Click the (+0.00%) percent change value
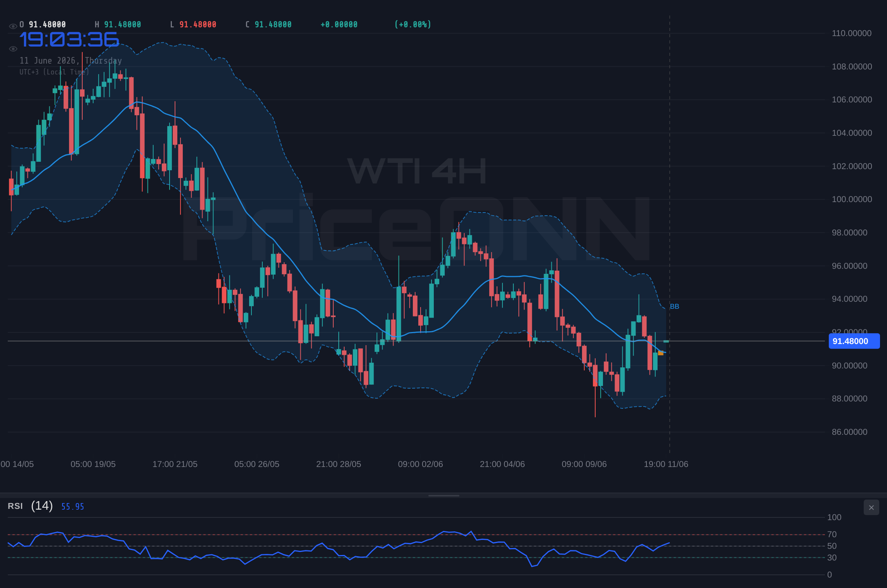Screen dimensions: 887x588 coord(413,24)
